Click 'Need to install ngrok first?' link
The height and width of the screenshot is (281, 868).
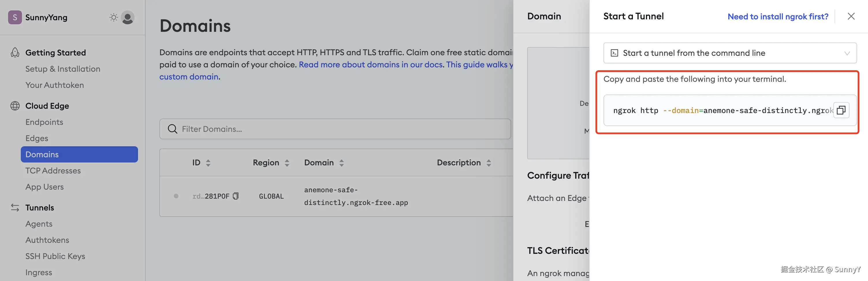(778, 16)
